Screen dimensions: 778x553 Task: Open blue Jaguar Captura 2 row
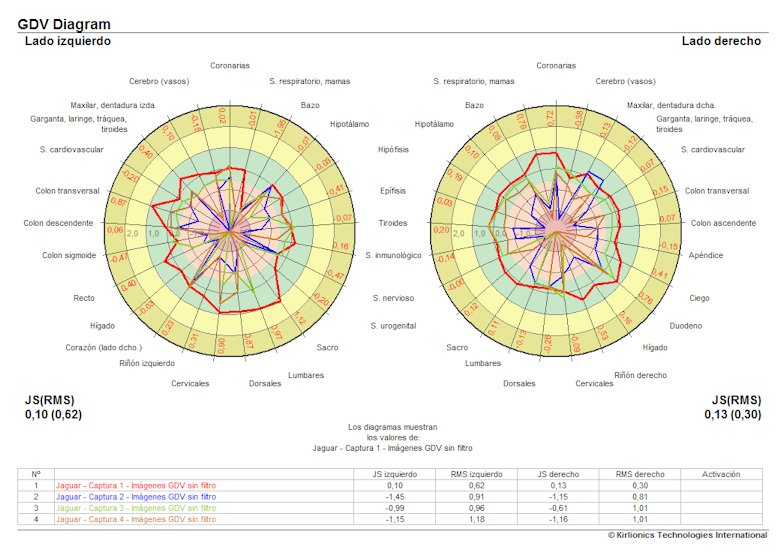click(x=135, y=496)
